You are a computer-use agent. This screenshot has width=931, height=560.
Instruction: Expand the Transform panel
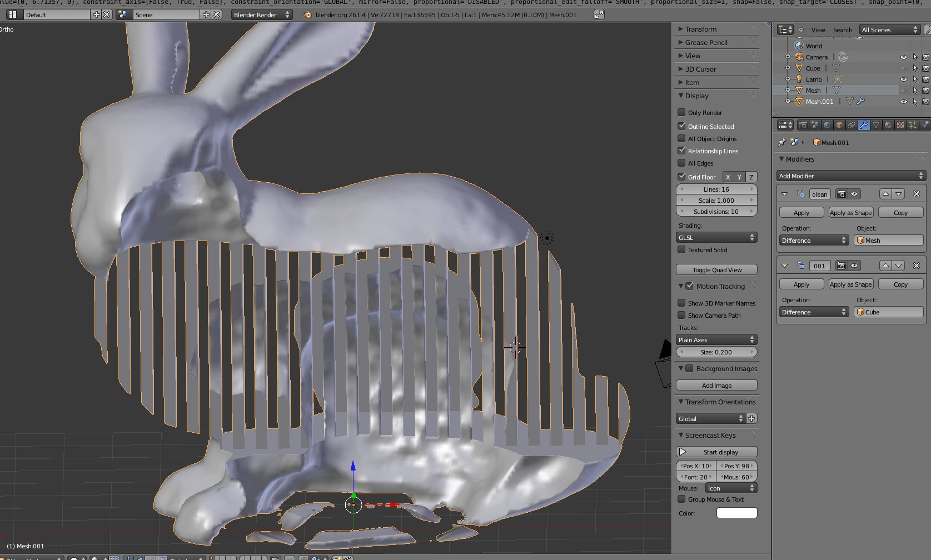700,29
